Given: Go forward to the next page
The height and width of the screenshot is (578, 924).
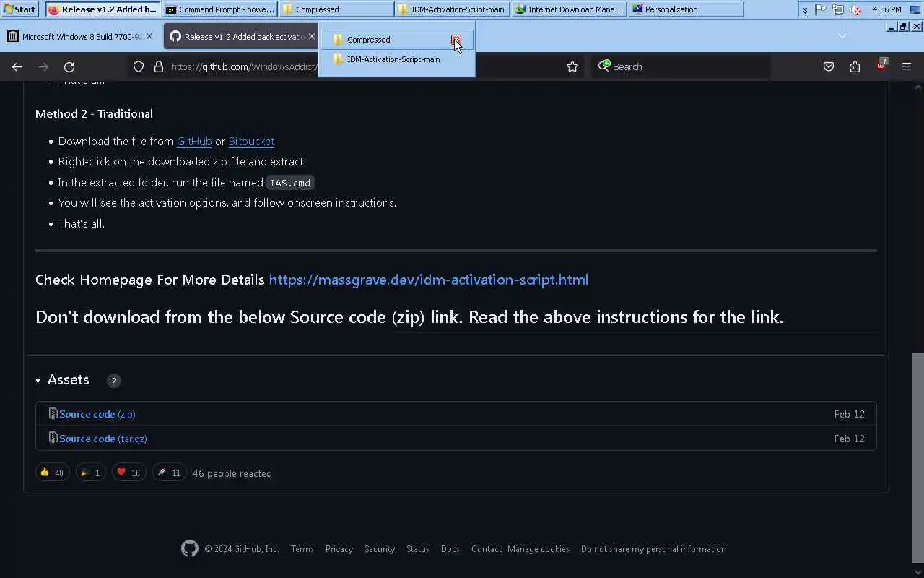Looking at the screenshot, I should coord(43,66).
